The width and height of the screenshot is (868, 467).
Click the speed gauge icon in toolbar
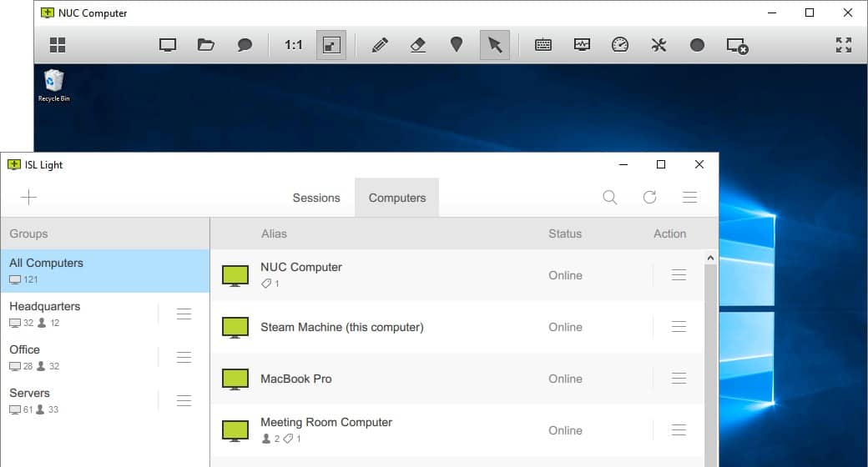coord(620,45)
